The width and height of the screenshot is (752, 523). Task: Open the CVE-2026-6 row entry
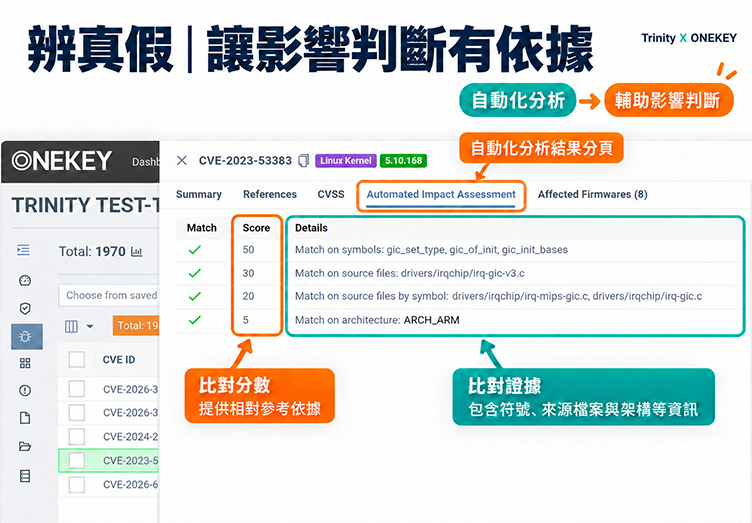(x=130, y=485)
